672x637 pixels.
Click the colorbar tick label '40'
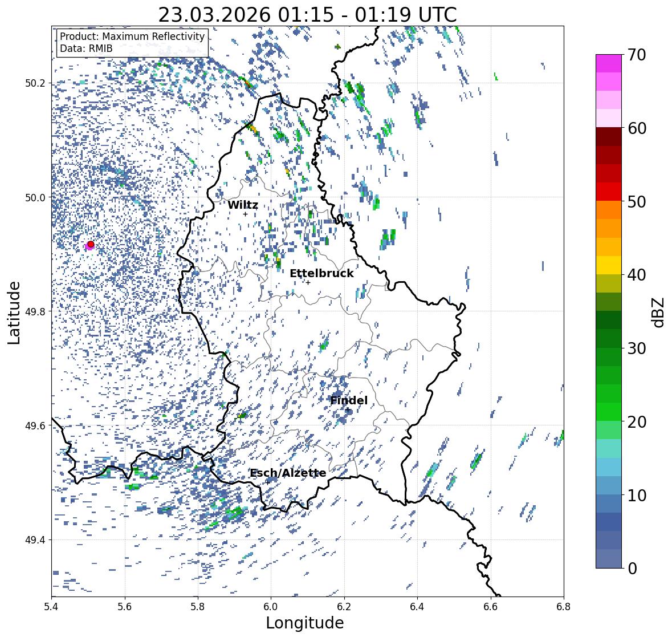[x=637, y=275]
